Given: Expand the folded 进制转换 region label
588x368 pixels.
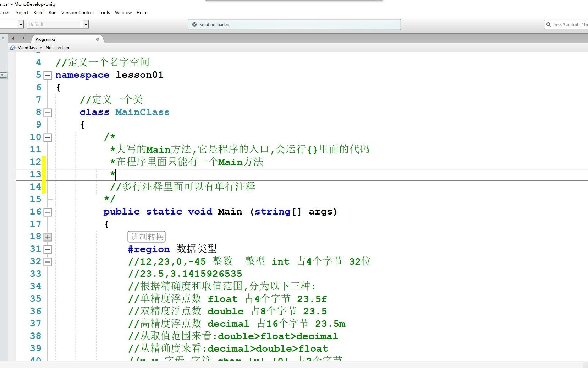Looking at the screenshot, I should pos(147,237).
